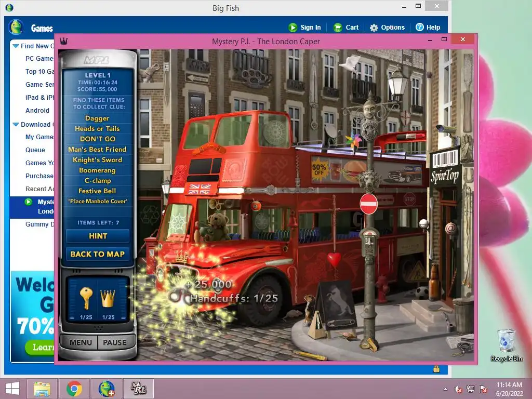The height and width of the screenshot is (399, 532).
Task: Click the Sign In link
Action: click(x=304, y=28)
